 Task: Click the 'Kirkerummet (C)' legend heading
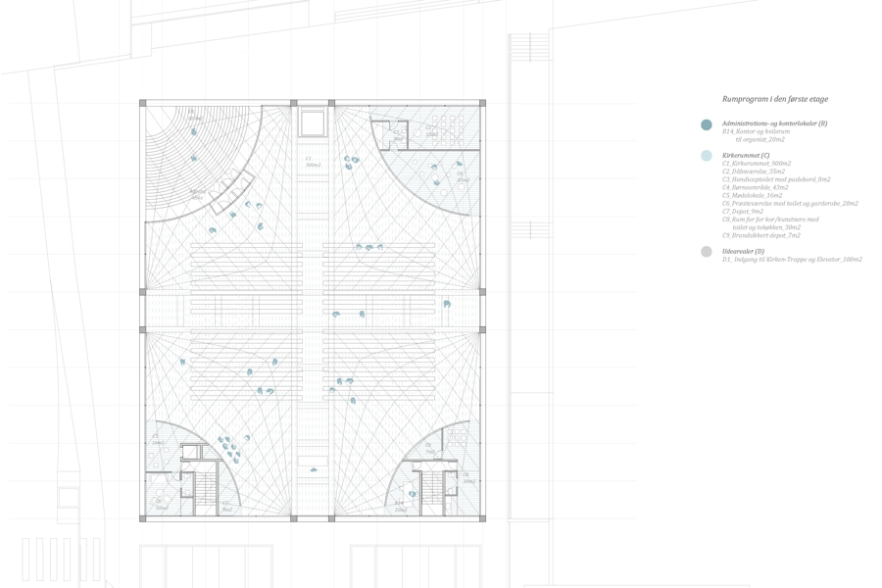click(746, 156)
